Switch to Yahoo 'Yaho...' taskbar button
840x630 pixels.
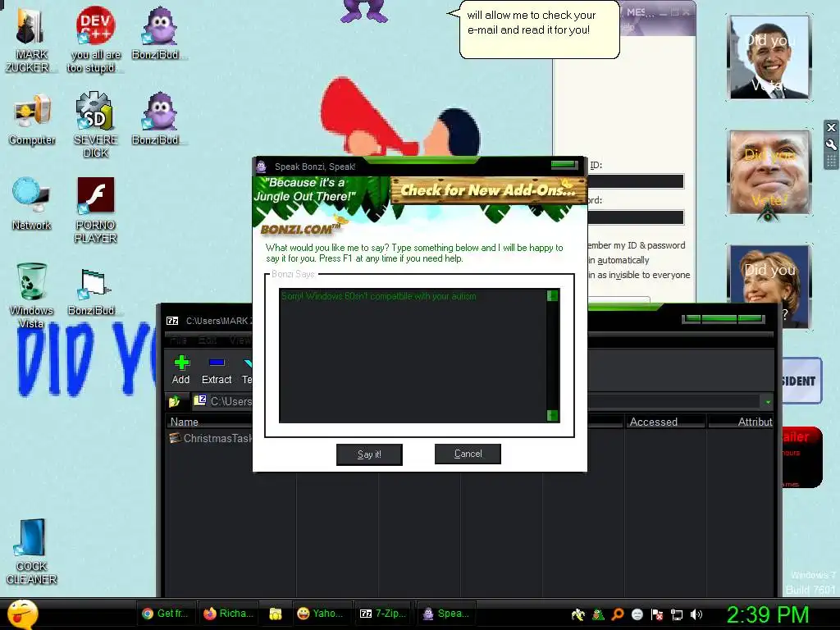[x=322, y=614]
